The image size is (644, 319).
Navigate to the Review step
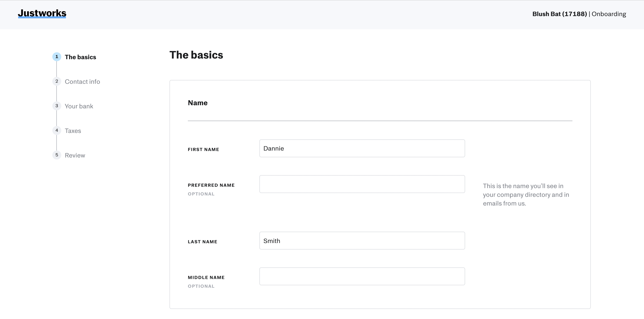coord(75,155)
